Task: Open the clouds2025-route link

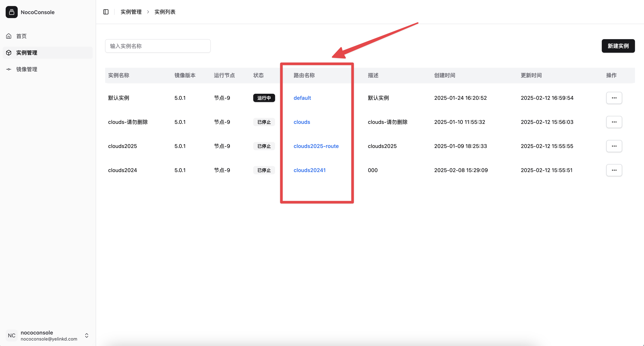Action: point(316,146)
